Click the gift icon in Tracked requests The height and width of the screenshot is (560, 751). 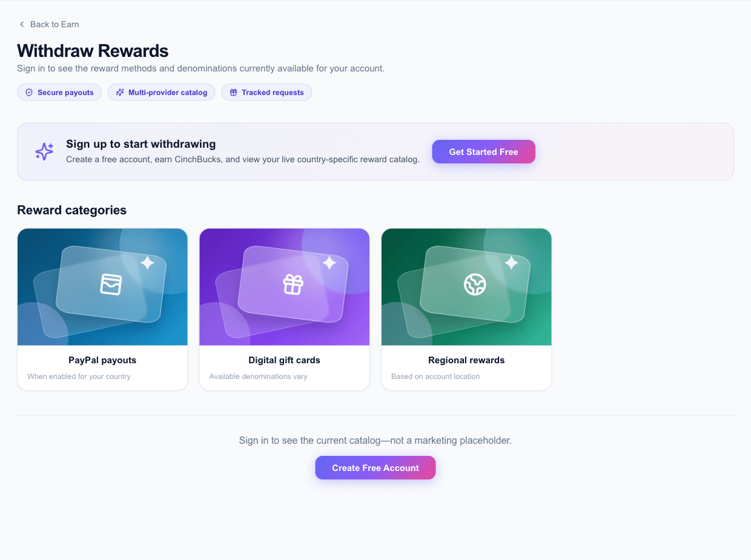coord(233,93)
